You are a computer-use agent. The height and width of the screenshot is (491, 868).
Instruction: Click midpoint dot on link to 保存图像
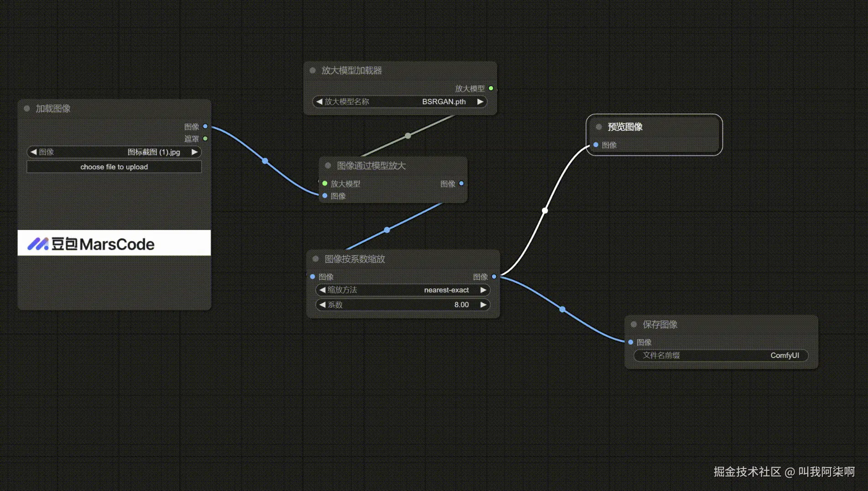point(562,310)
